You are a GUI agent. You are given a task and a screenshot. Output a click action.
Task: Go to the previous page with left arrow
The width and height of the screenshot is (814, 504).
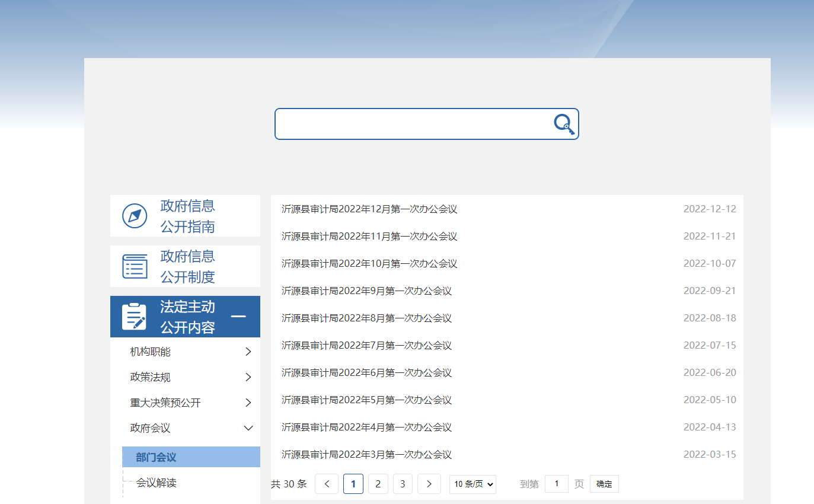[x=327, y=484]
